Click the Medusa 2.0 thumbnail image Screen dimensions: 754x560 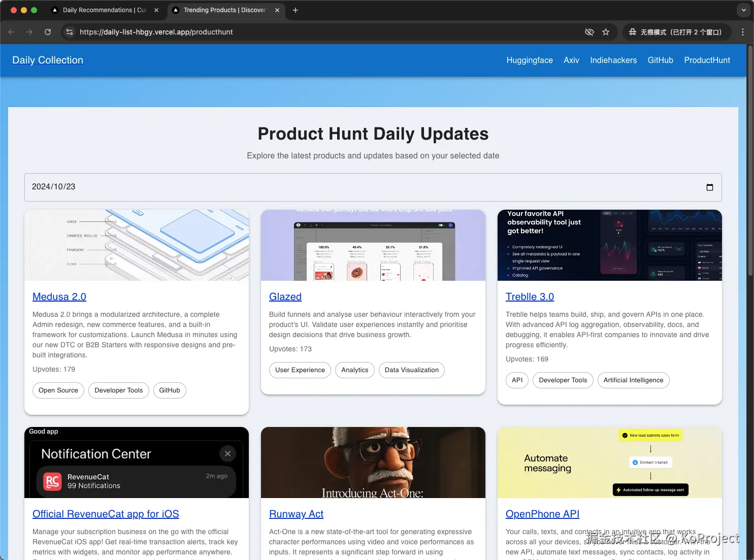click(x=137, y=245)
